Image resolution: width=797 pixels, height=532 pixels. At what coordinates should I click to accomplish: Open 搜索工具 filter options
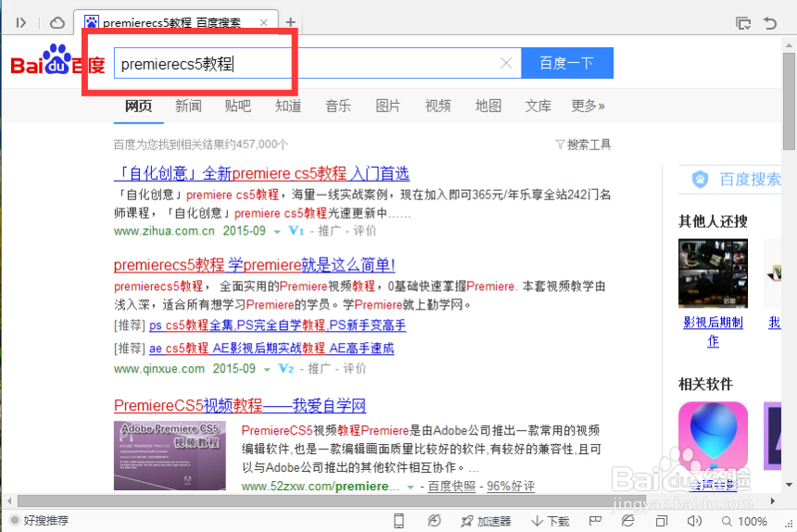(x=583, y=145)
